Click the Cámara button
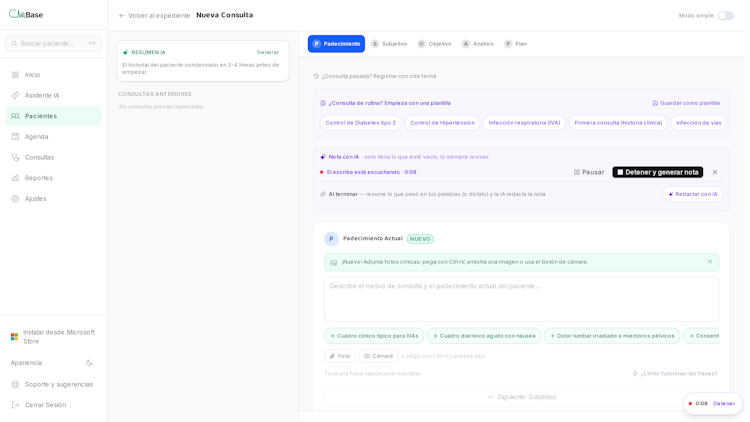750x422 pixels. (x=378, y=356)
